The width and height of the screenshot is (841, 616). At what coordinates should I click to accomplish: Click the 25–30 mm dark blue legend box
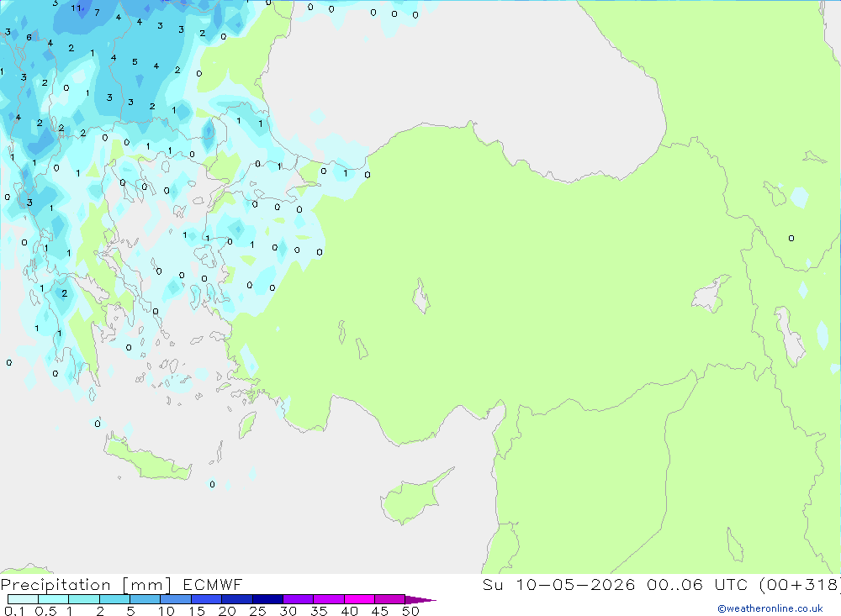[267, 599]
